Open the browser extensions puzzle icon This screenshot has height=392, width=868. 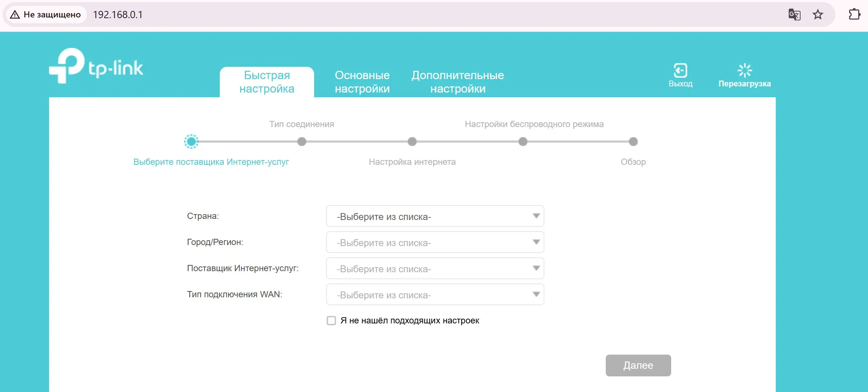854,15
